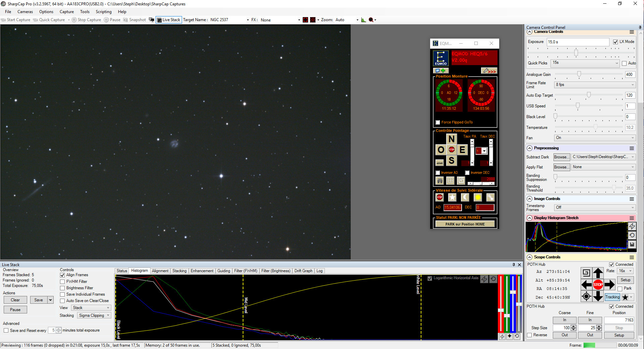Uncheck the LX Mode checkbox
This screenshot has width=644, height=349.
click(616, 42)
